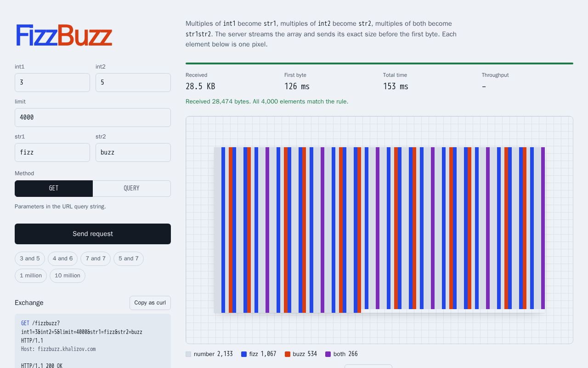Select the GET method option
The width and height of the screenshot is (588, 368).
(x=54, y=189)
